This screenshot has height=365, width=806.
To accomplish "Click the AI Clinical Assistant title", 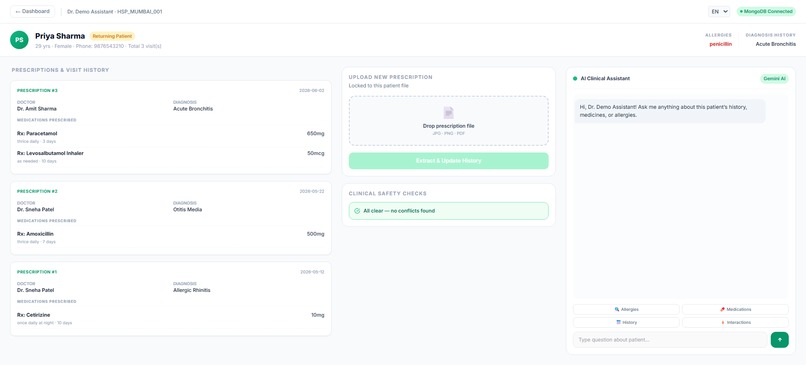I will (605, 79).
